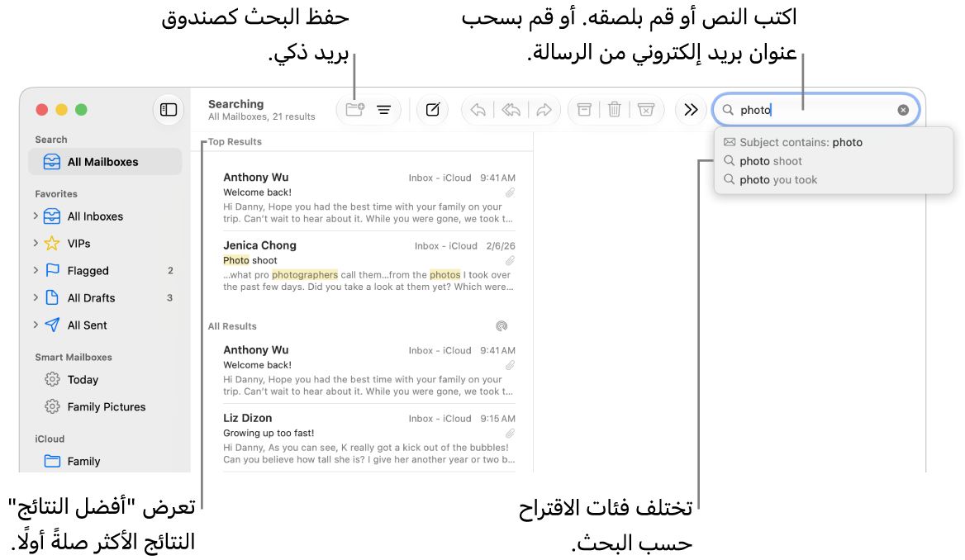Open Anthony Wu message under All Results
Viewport: 965px width, 560px height.
pos(369,371)
